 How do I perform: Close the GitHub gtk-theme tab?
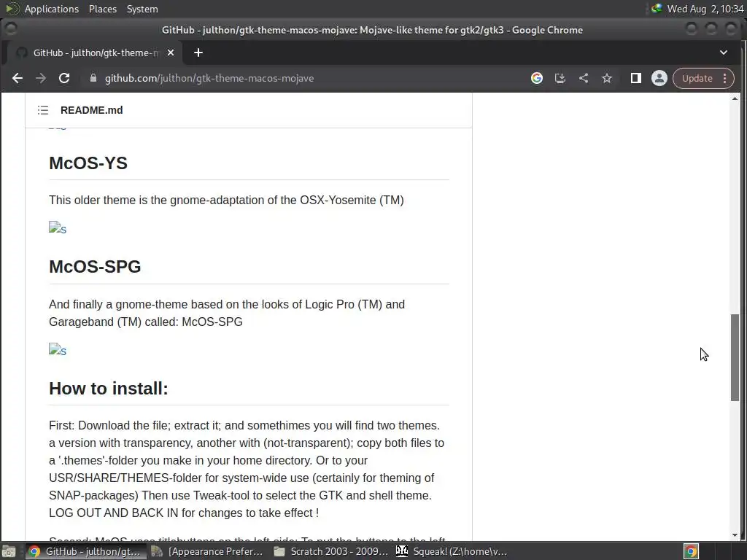[171, 52]
